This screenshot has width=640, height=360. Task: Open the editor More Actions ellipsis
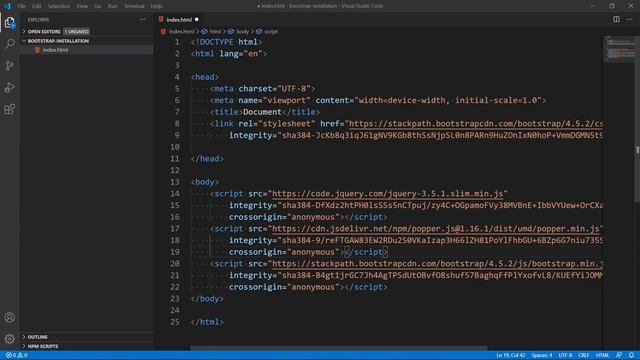(629, 19)
